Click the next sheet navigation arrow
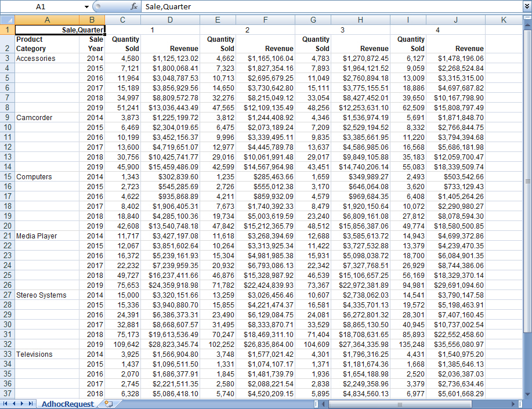This screenshot has width=532, height=409. tap(23, 404)
